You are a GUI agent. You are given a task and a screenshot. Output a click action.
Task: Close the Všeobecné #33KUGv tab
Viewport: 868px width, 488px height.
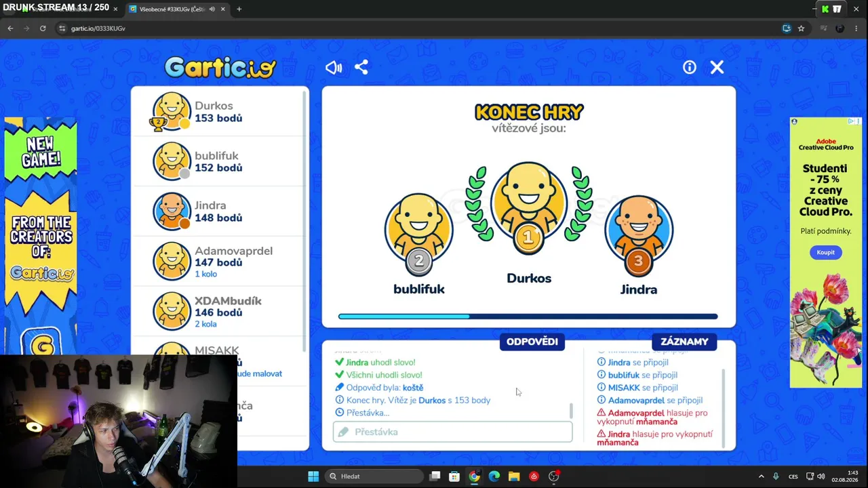(222, 9)
